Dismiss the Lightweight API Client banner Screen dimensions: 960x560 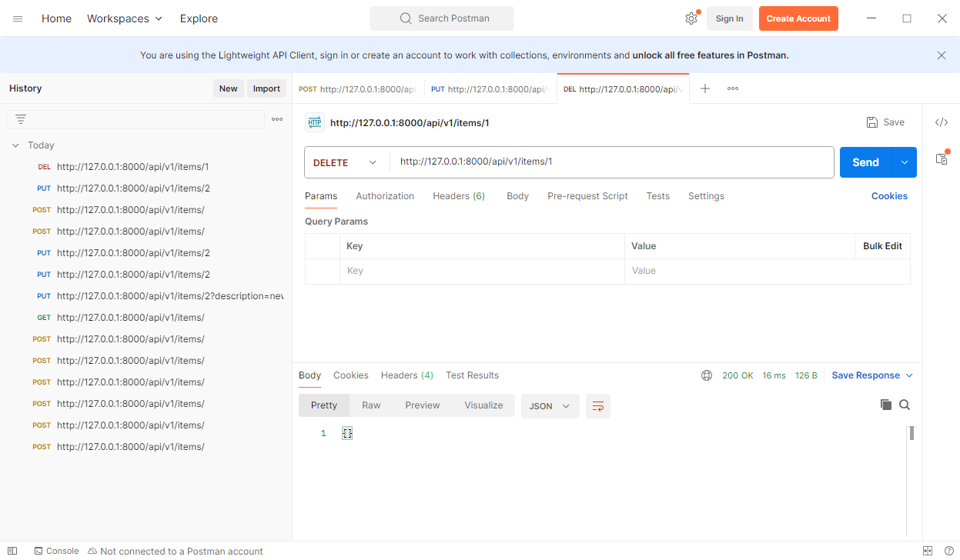point(942,55)
